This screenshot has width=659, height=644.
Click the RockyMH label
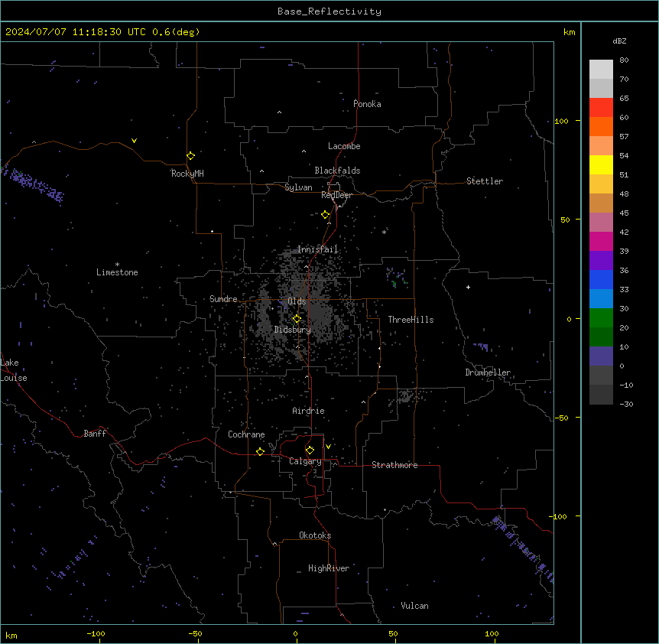point(187,174)
